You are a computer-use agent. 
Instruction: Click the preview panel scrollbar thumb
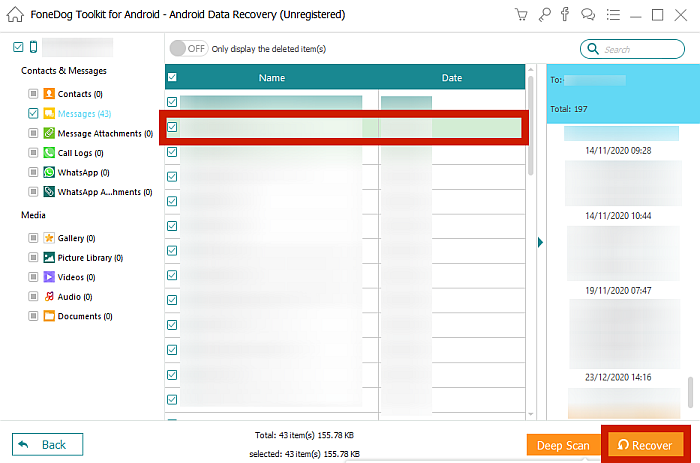click(691, 392)
